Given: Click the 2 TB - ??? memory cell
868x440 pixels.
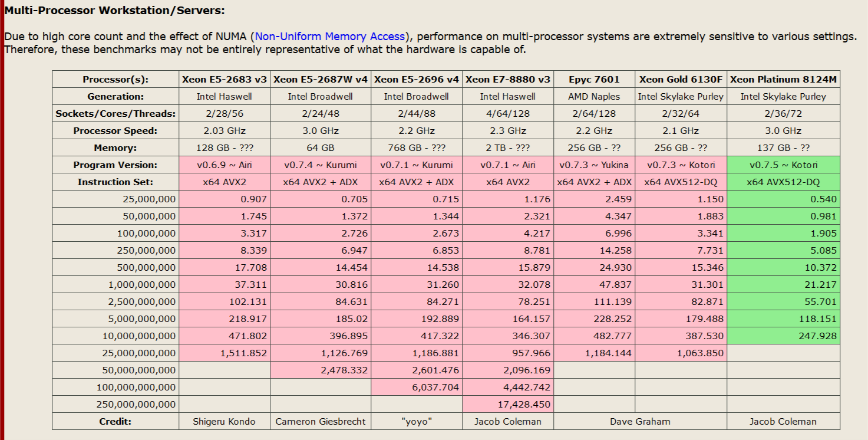Looking at the screenshot, I should [508, 148].
